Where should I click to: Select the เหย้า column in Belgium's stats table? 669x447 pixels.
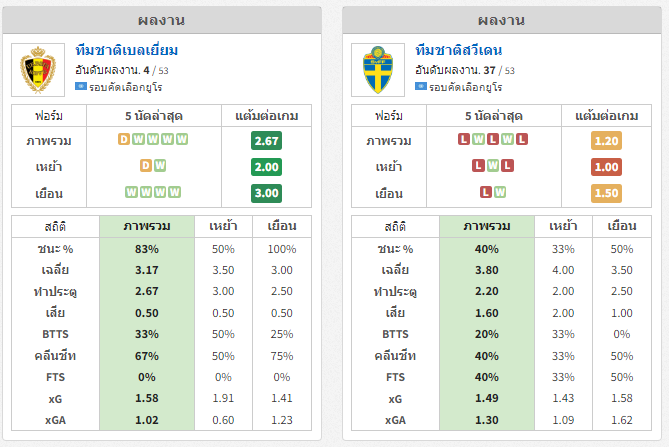pos(223,226)
